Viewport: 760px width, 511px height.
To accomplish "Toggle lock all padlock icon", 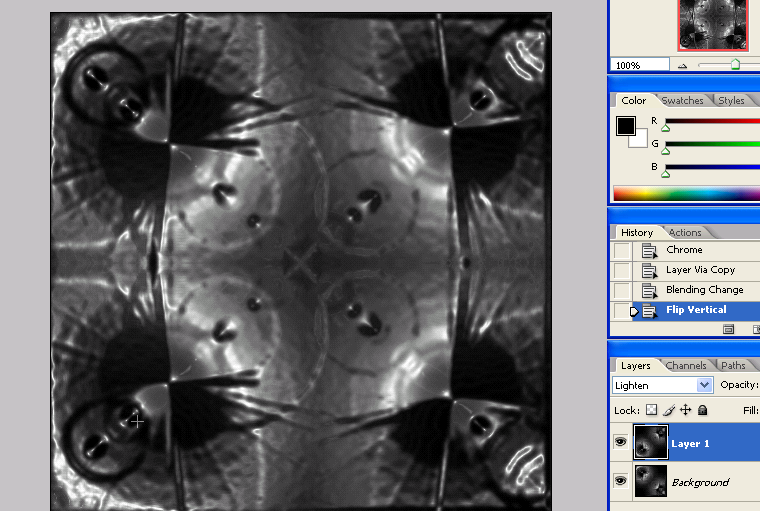I will click(x=702, y=410).
